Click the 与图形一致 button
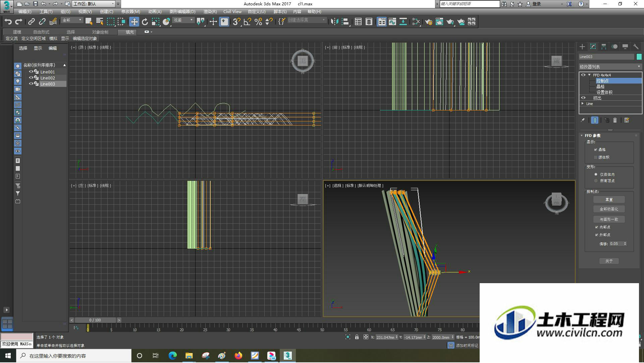 [609, 219]
